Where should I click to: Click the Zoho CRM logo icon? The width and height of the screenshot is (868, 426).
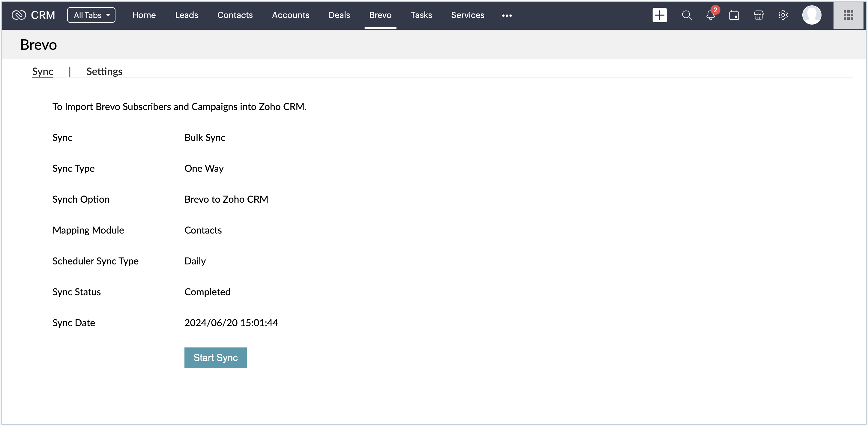[x=19, y=15]
